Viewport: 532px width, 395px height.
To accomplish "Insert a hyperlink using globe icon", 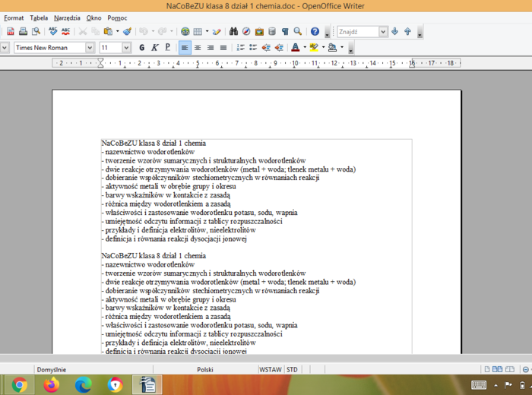I will [185, 32].
